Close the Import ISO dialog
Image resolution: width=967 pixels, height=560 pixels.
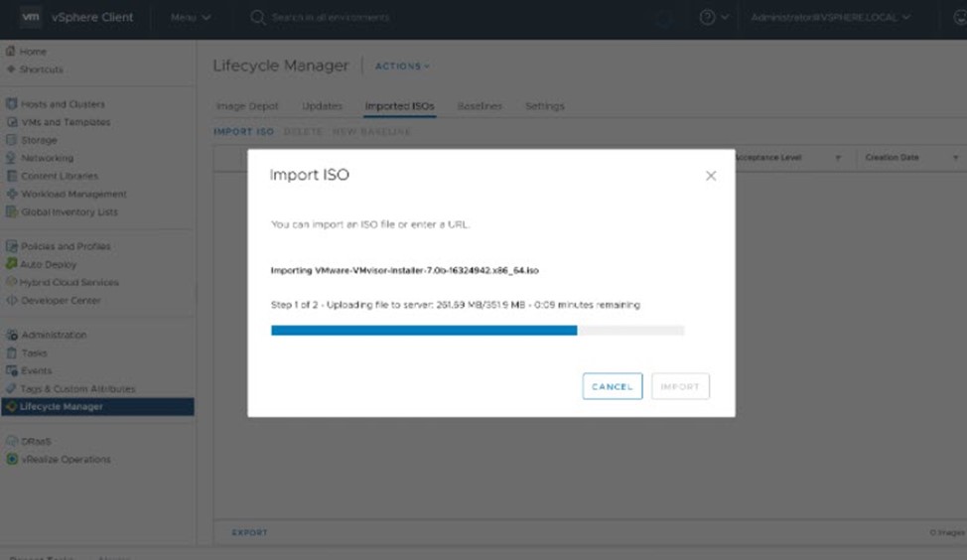[711, 176]
